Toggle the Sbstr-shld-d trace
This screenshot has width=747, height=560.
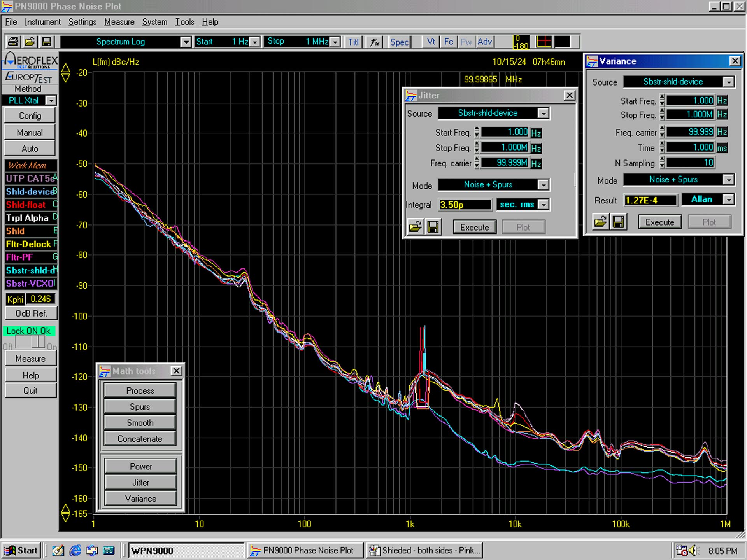coord(31,270)
